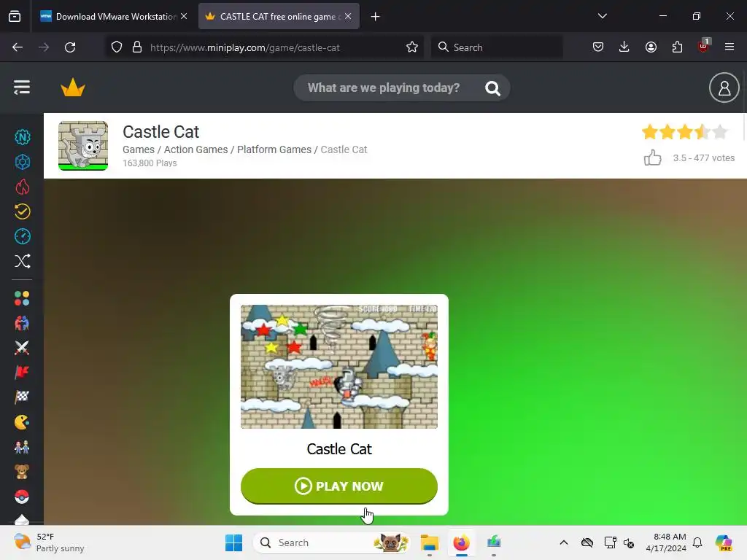Open the Platform Games breadcrumb link
The height and width of the screenshot is (560, 747).
tap(274, 149)
